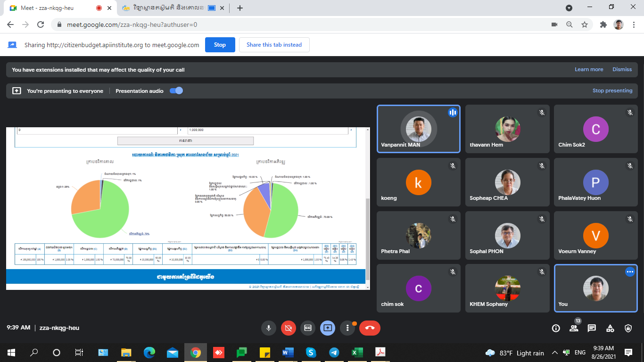Mute the microphone in Meet controls
644x362 pixels.
269,328
